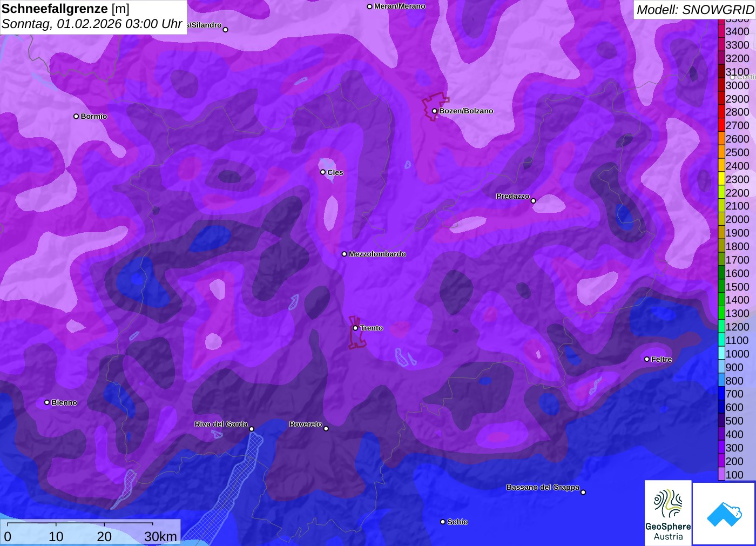Pick the light purple 100 legend swatch
This screenshot has width=756, height=546.
point(721,474)
